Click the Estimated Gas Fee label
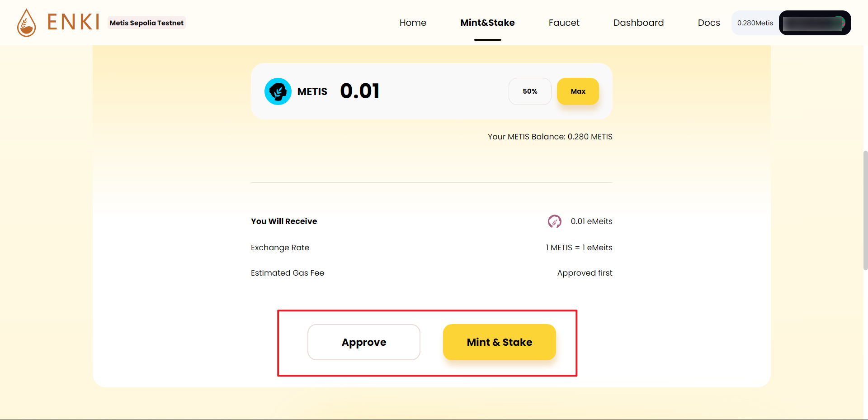 (288, 273)
